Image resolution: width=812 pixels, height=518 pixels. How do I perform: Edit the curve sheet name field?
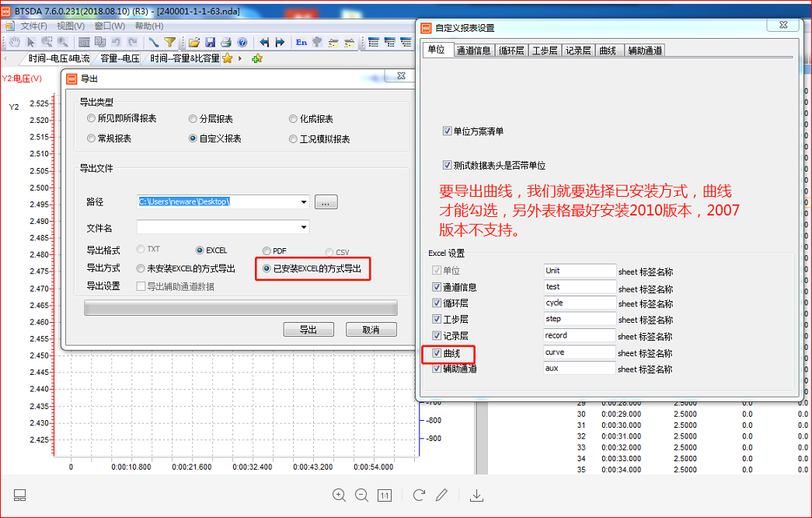pyautogui.click(x=580, y=352)
